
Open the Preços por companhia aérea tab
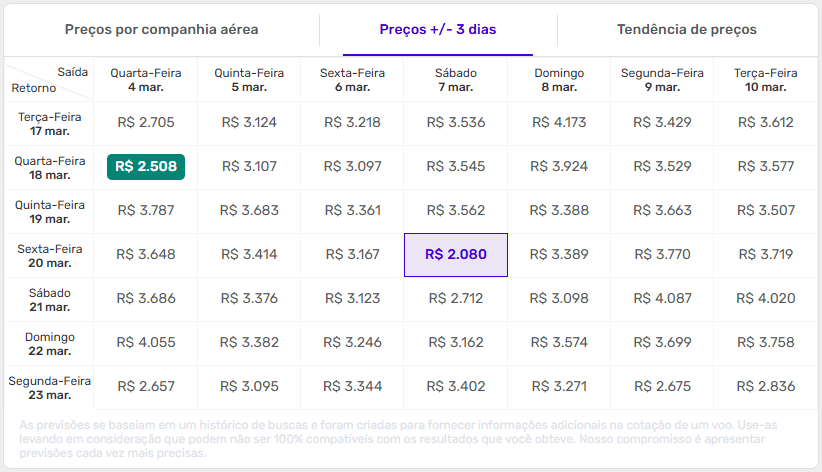click(x=161, y=30)
